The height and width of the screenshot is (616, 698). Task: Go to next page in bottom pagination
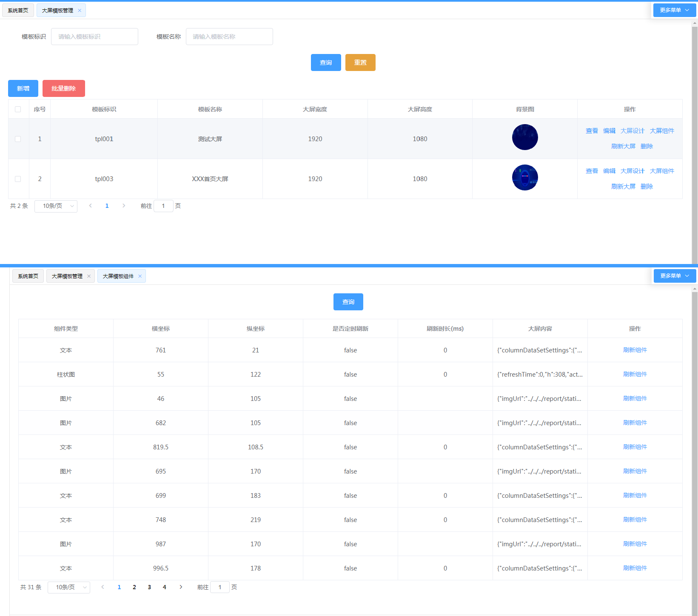click(181, 587)
